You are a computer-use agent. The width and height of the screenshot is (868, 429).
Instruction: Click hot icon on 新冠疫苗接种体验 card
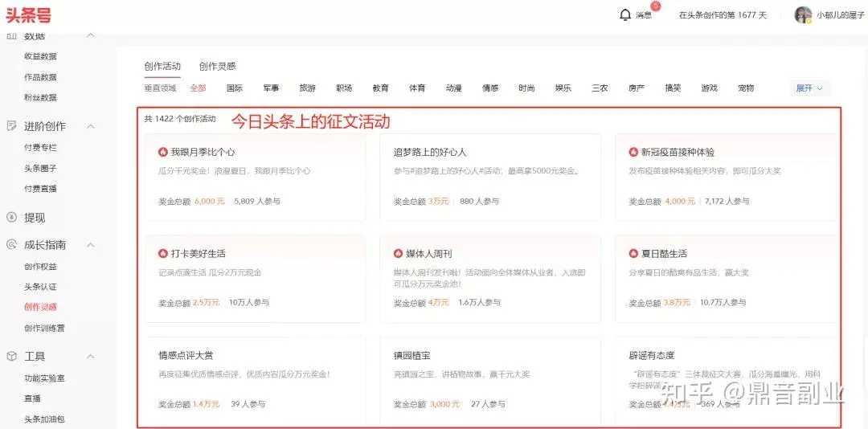pyautogui.click(x=633, y=152)
